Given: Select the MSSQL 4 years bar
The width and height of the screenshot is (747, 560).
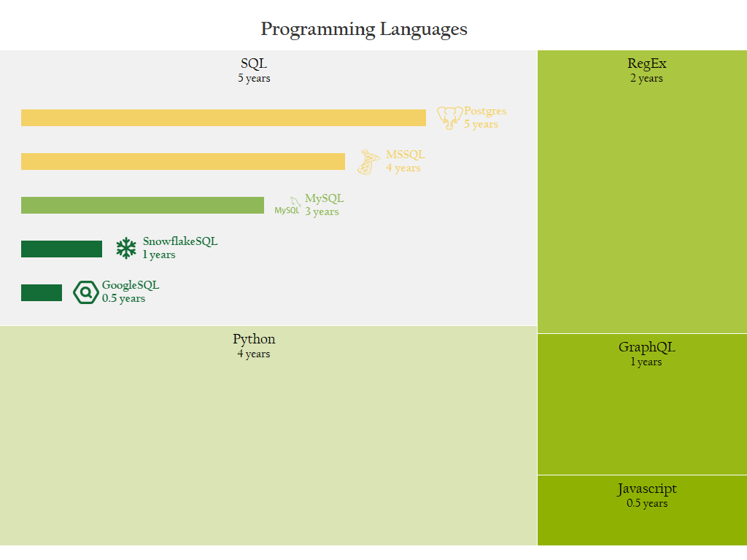Looking at the screenshot, I should click(x=183, y=161).
